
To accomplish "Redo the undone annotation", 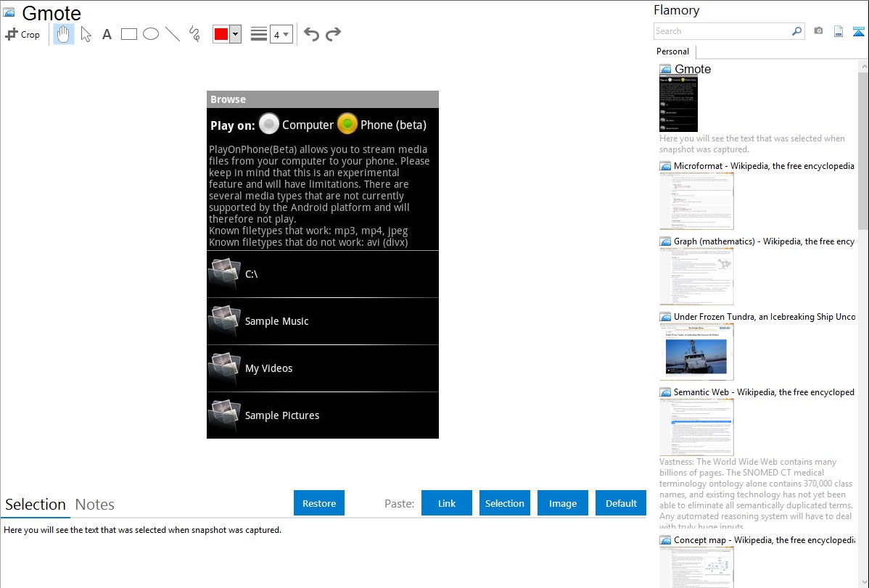I will click(x=333, y=34).
